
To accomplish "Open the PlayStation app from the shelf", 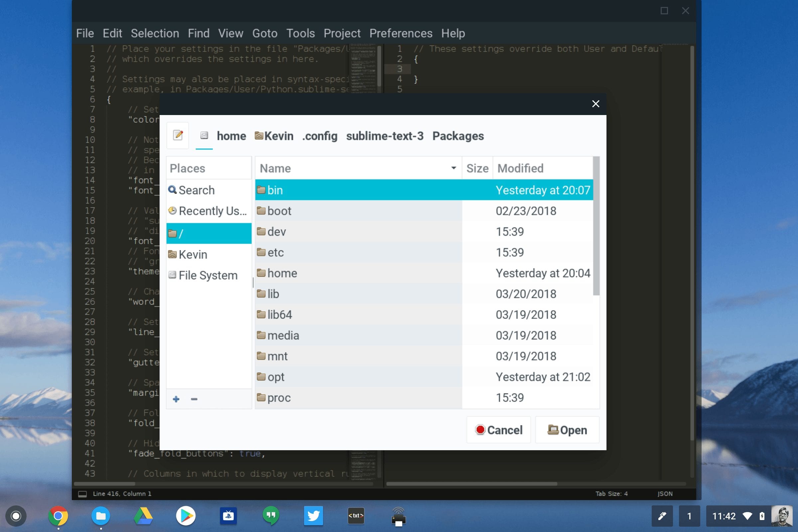I will (228, 516).
